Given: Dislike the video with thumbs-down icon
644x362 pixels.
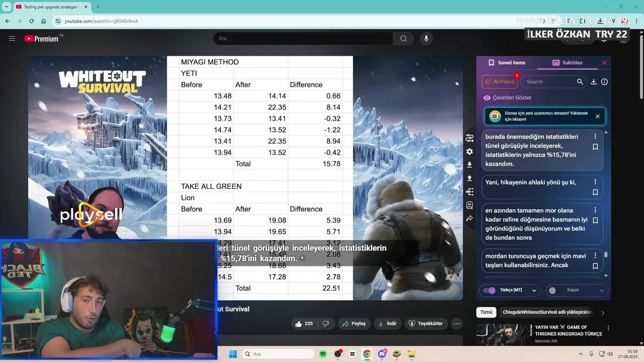Looking at the screenshot, I should click(326, 324).
